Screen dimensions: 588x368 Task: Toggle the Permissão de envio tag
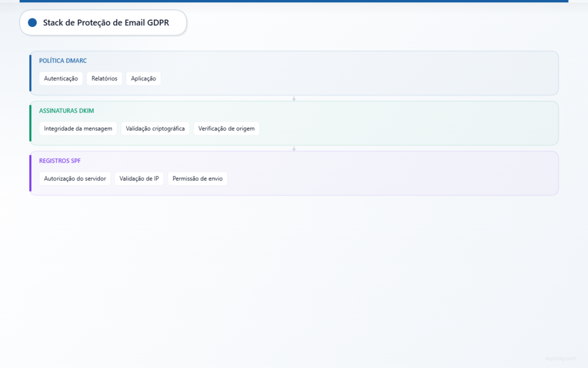[198, 178]
